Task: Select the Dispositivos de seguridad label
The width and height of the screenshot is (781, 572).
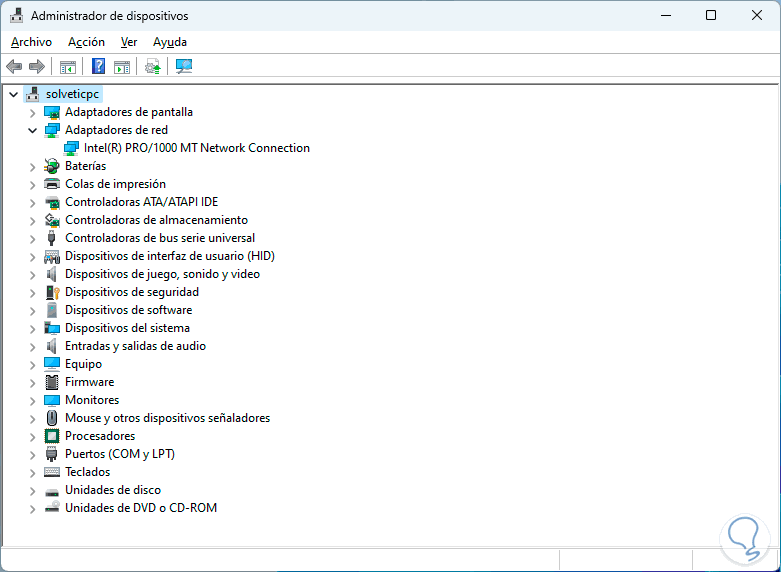Action: (132, 292)
